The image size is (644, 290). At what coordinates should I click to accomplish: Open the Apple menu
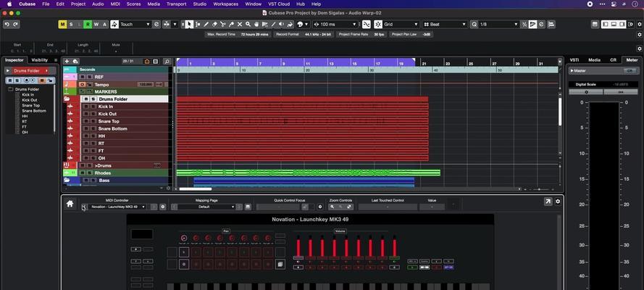(9, 4)
